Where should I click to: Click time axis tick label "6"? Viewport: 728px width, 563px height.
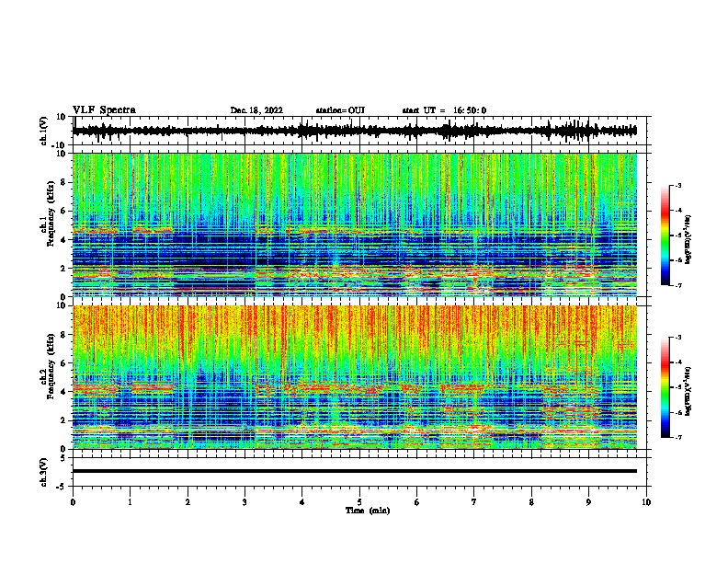click(417, 502)
